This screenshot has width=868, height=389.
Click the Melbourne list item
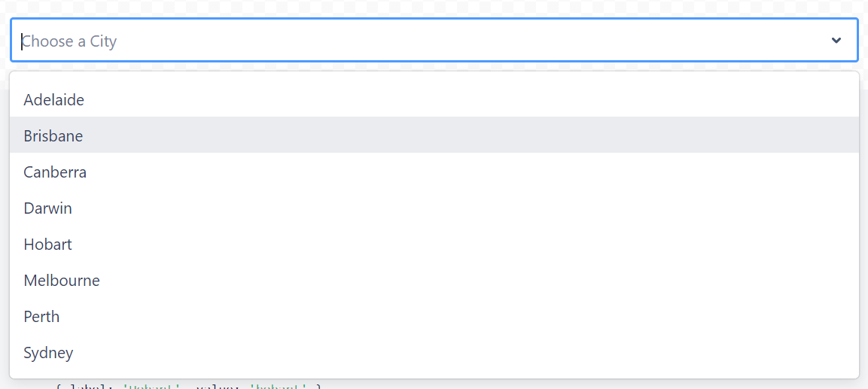[x=62, y=281]
